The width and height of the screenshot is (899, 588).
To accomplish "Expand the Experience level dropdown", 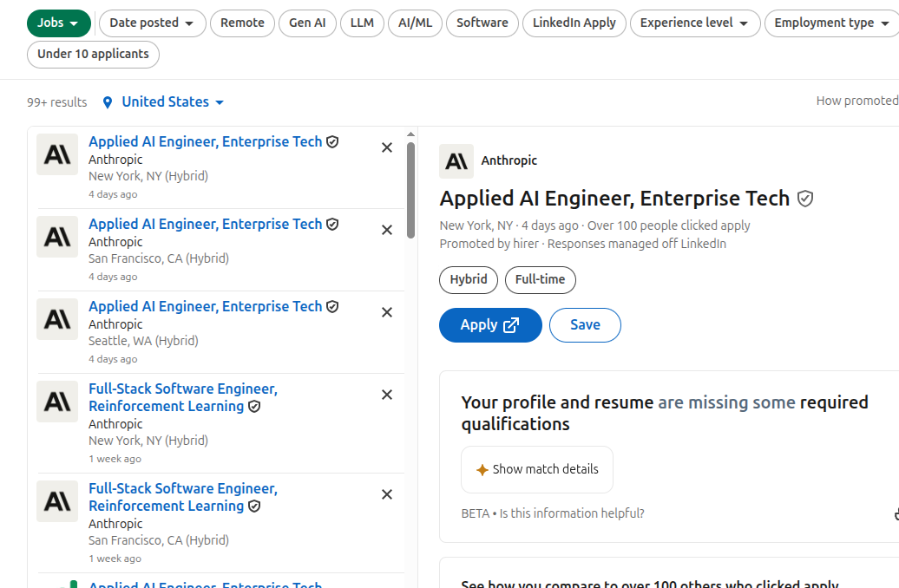I will pyautogui.click(x=695, y=23).
